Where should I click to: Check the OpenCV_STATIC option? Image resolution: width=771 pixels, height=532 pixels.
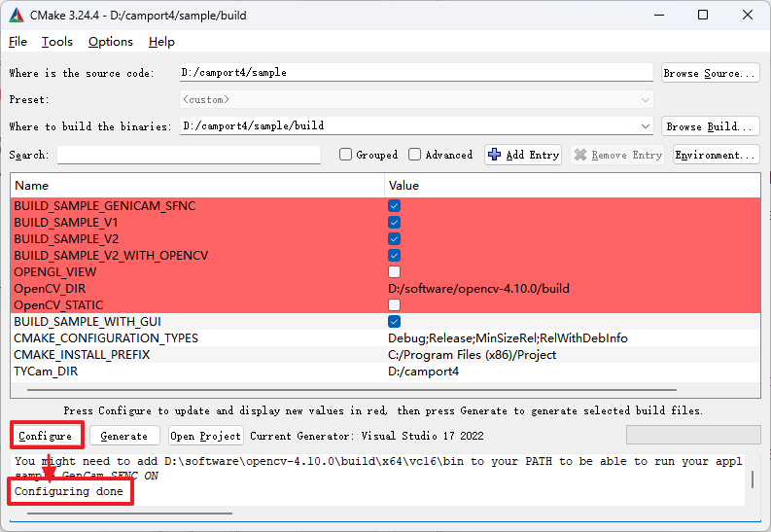[x=395, y=305]
